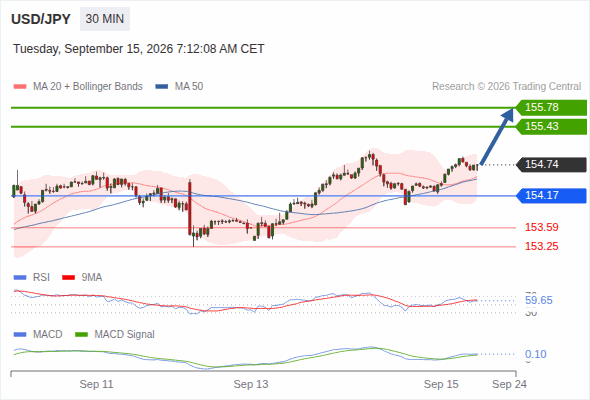Click the RSI value 59.65 label
Viewport: 590px width, 400px height.
[538, 300]
